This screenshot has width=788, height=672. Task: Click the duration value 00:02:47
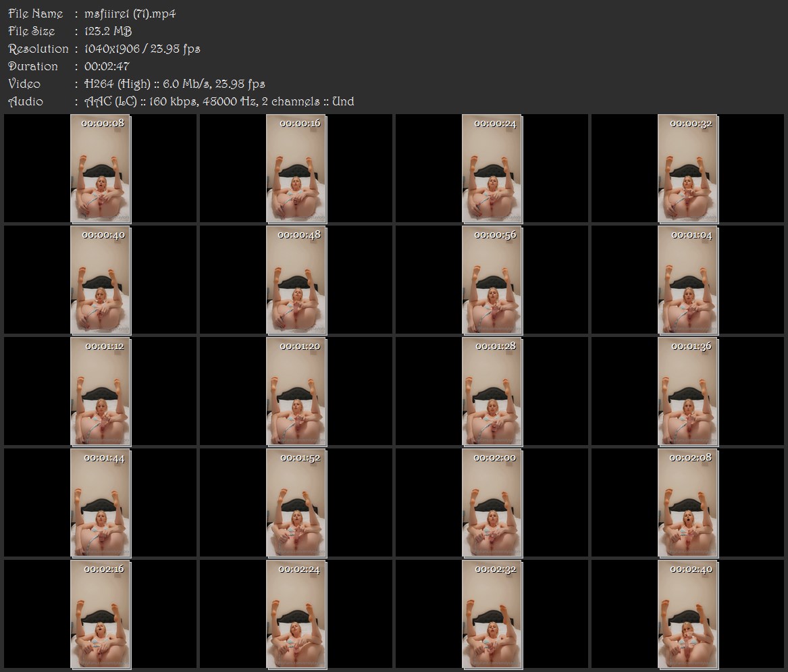(x=107, y=66)
